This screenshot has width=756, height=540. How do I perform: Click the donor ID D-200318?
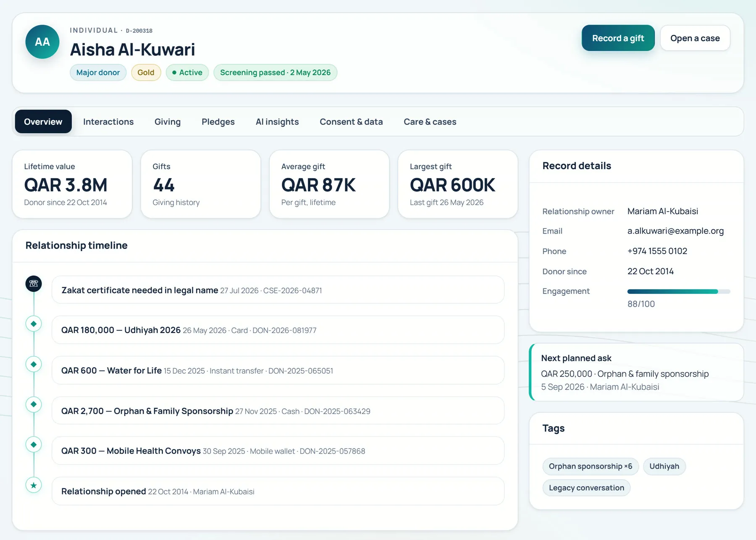point(139,31)
